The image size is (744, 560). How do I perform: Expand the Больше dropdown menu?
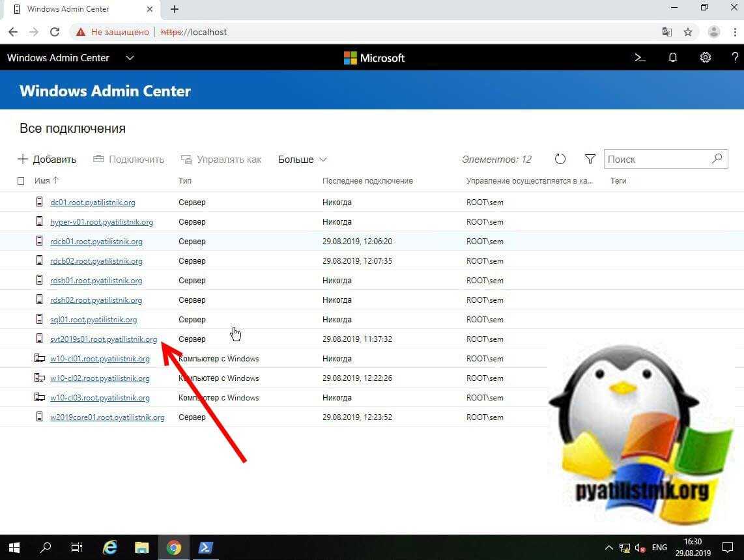[x=302, y=160]
